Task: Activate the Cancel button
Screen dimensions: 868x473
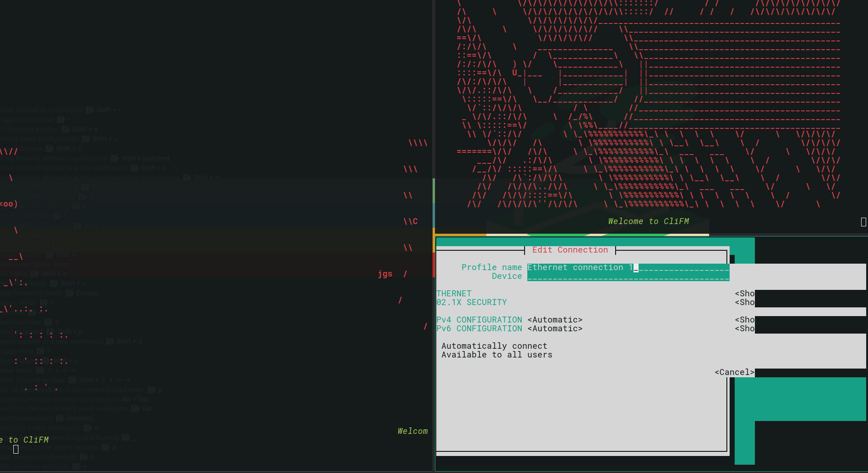Action: coord(734,372)
